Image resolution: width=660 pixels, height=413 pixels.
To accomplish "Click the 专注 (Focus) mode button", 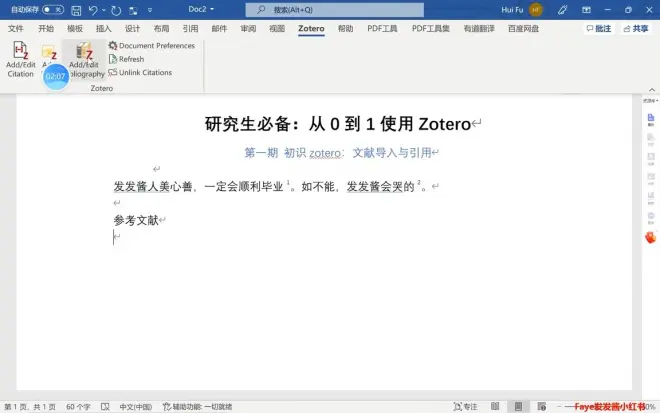I will (466, 407).
